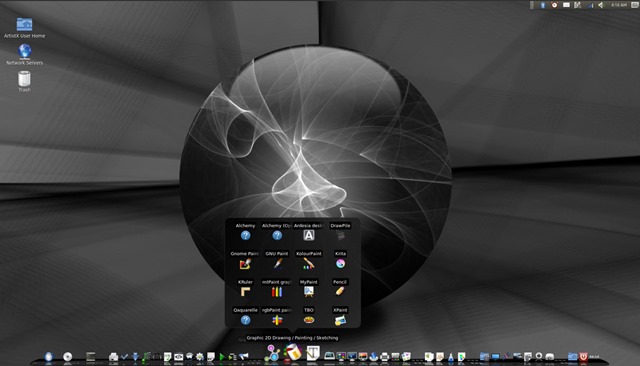Click the Bluetooth tray icon
Image resolution: width=640 pixels, height=366 pixels.
click(x=543, y=5)
